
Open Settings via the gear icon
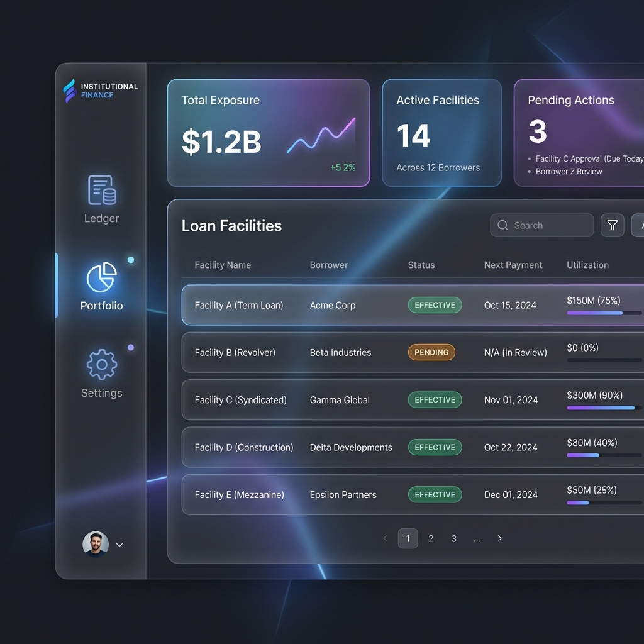pyautogui.click(x=101, y=365)
